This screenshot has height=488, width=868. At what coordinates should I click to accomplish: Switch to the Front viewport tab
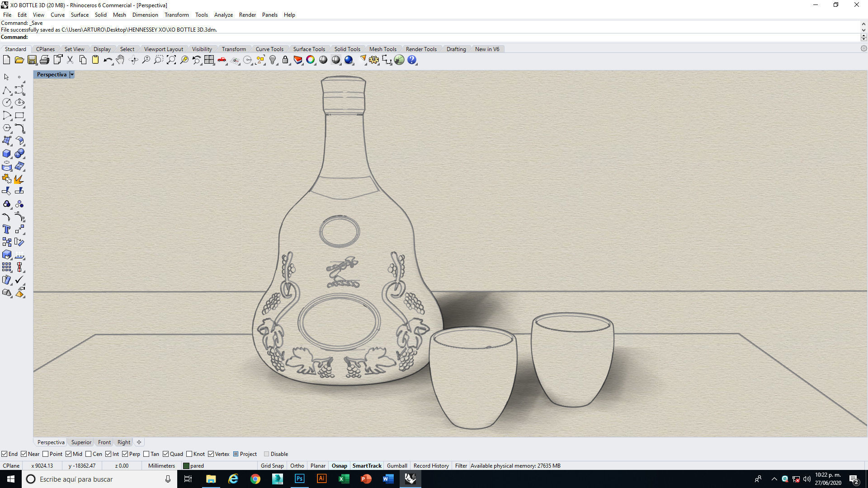click(x=104, y=442)
